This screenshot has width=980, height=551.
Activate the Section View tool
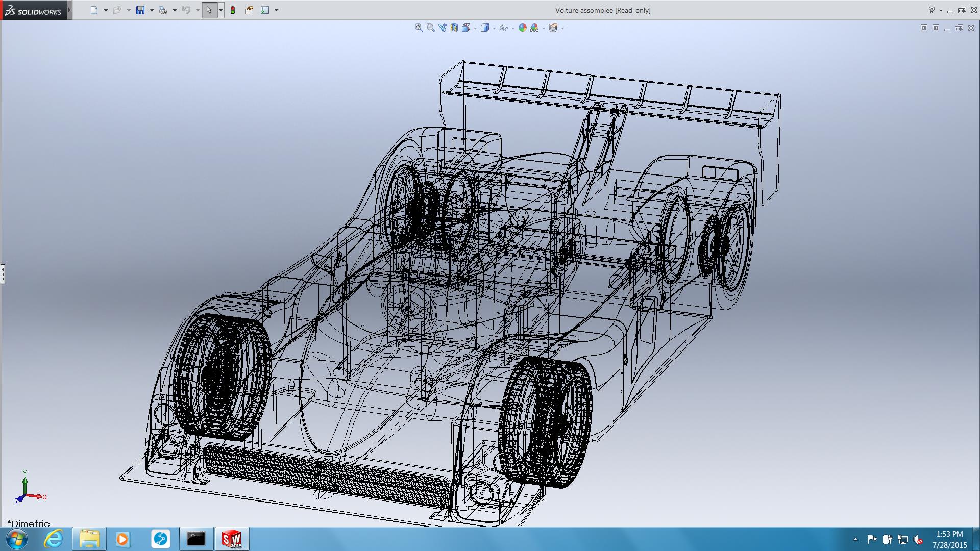point(454,28)
